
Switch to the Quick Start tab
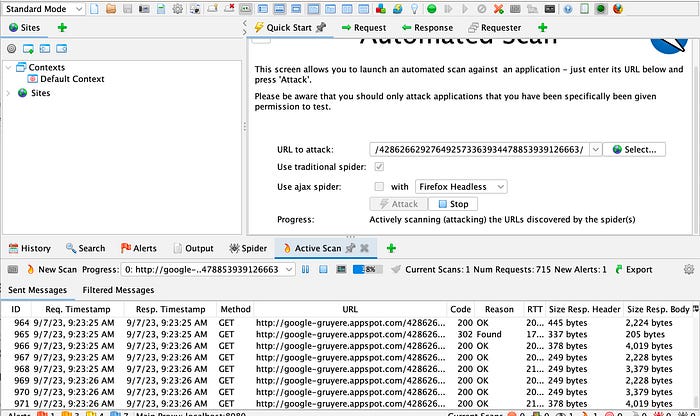[289, 27]
